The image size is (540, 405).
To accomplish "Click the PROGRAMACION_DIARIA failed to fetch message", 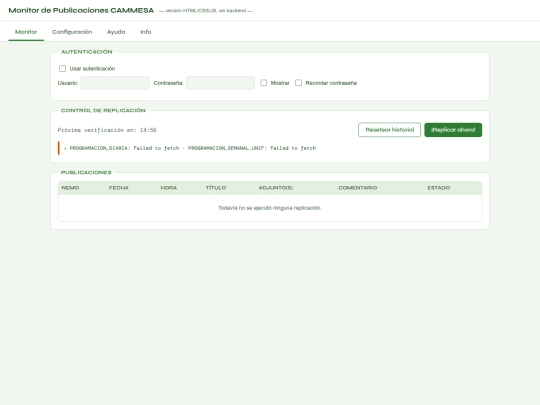I will tap(124, 148).
